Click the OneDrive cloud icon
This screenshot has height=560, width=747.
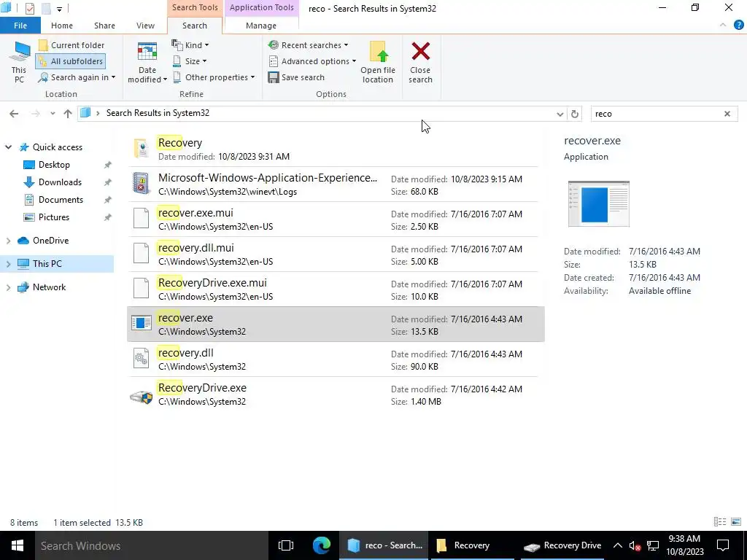pos(23,241)
